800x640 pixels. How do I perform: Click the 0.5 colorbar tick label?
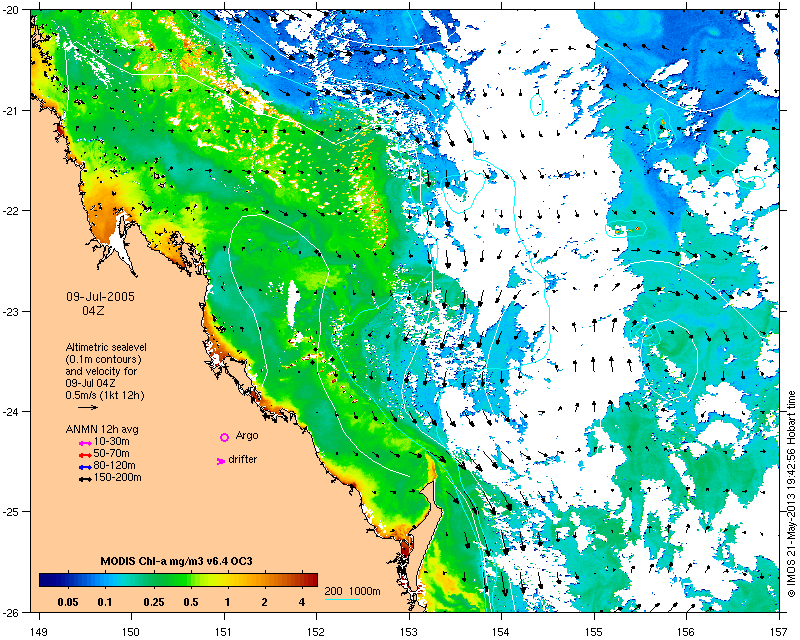pyautogui.click(x=191, y=602)
